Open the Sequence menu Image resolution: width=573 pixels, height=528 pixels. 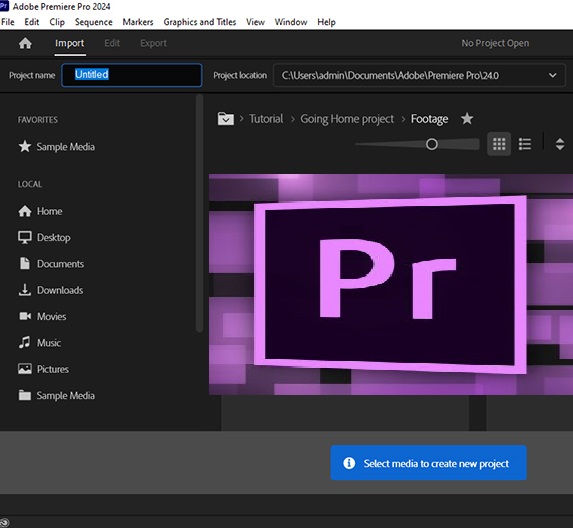[94, 22]
